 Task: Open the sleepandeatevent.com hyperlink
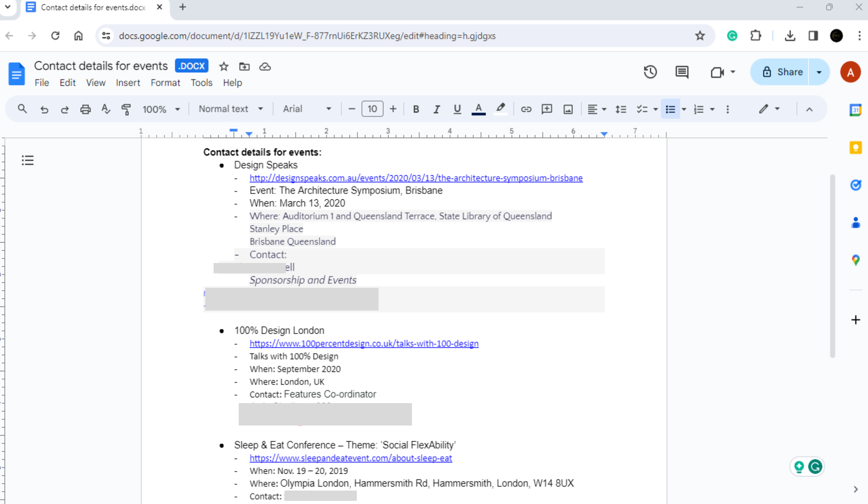pos(350,458)
